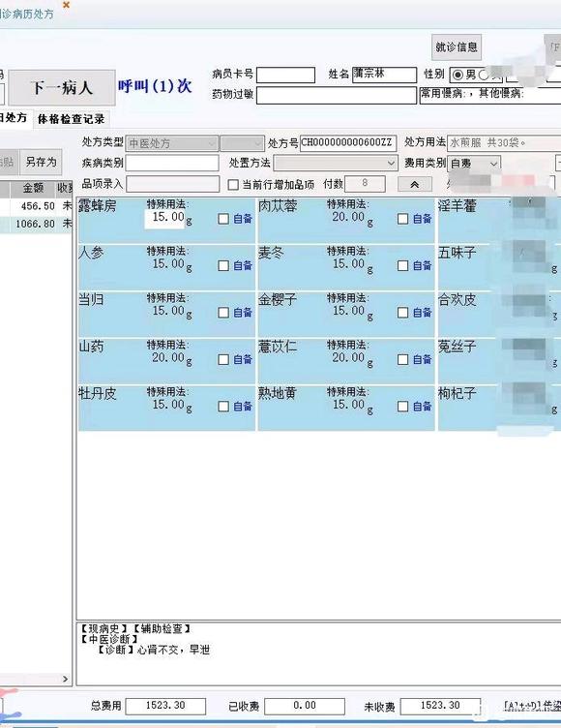Click the 山药 dosage value 20.00
This screenshot has width=561, height=728.
click(168, 357)
